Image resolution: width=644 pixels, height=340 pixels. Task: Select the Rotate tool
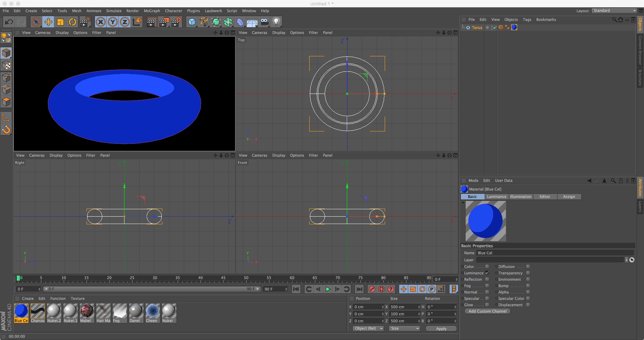pos(72,22)
